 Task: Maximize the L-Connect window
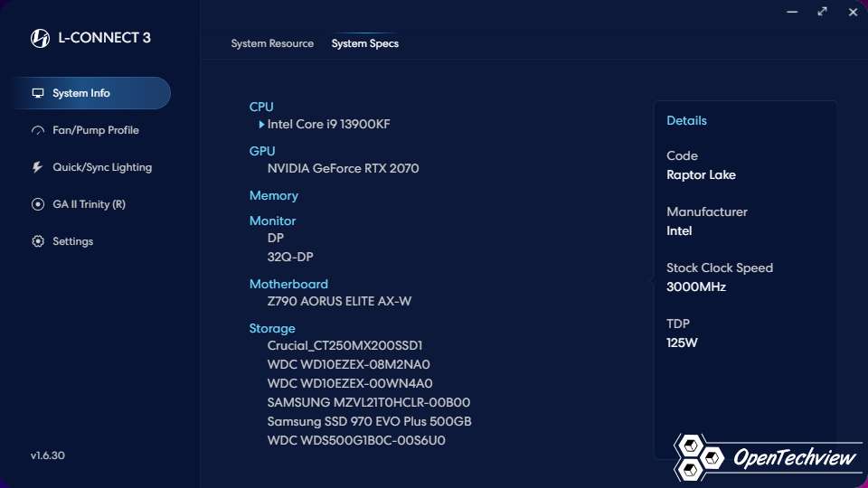point(823,12)
